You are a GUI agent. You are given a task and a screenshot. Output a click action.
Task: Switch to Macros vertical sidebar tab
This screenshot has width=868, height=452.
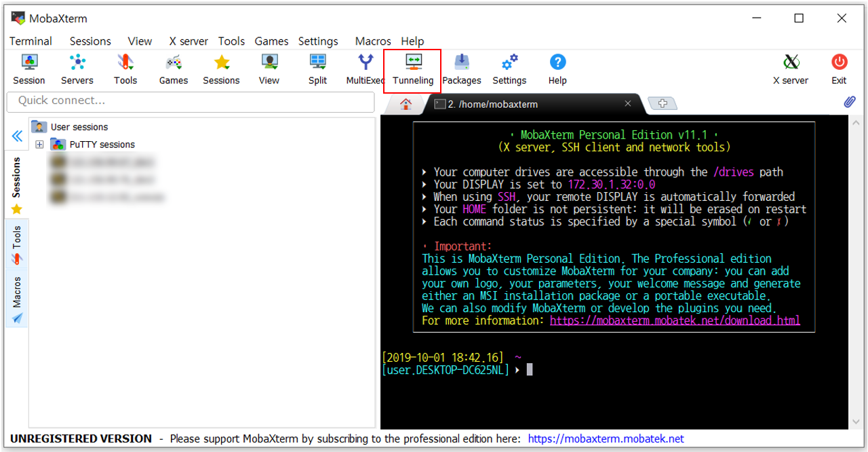pyautogui.click(x=17, y=299)
